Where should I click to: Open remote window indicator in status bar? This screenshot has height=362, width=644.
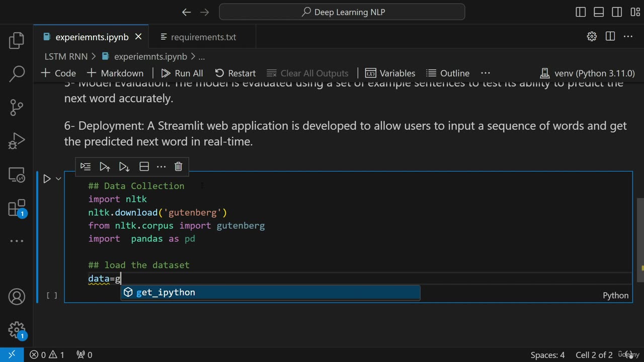coord(12,355)
